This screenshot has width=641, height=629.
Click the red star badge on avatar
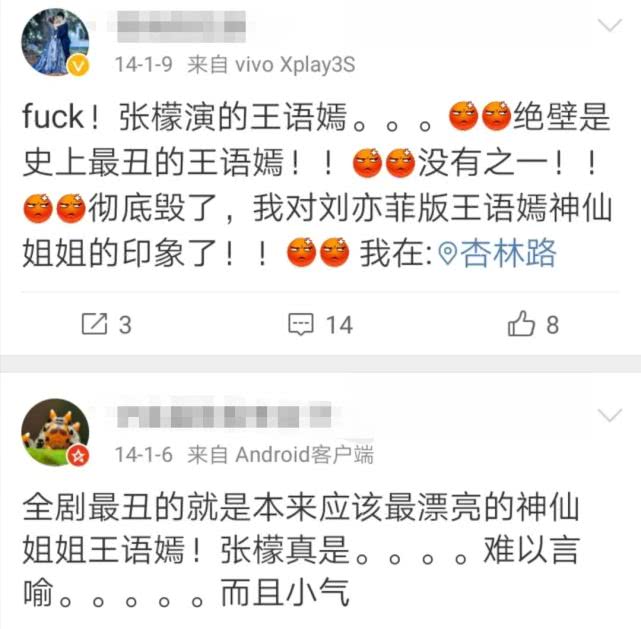coord(78,456)
